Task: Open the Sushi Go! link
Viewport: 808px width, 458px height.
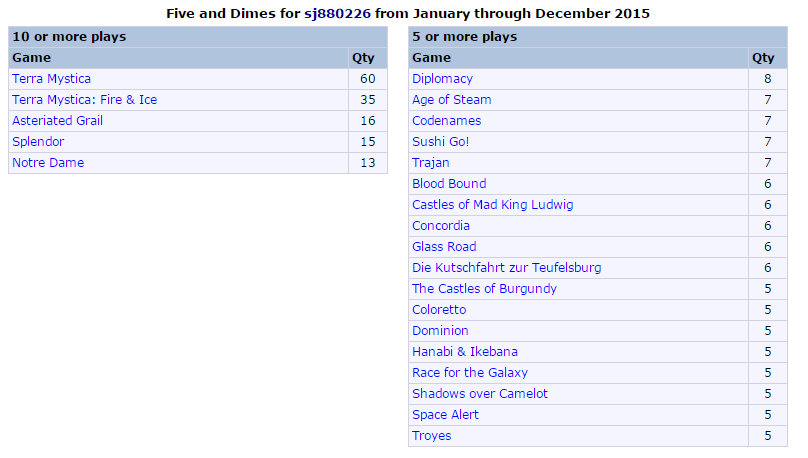Action: 441,142
